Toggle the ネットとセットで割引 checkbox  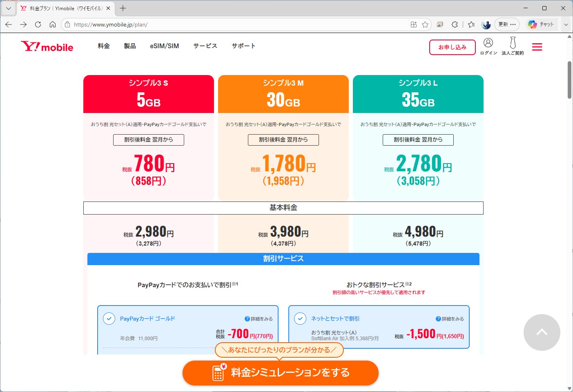pos(300,319)
